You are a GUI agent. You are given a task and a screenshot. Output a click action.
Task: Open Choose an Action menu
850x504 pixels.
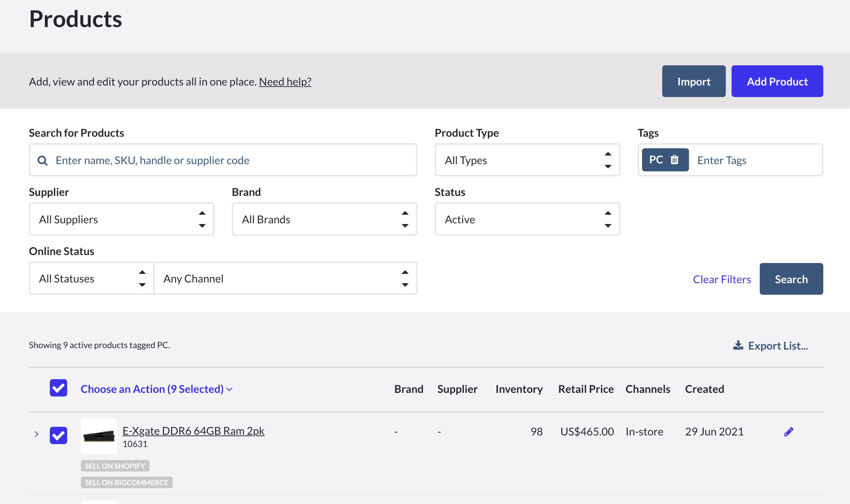pyautogui.click(x=156, y=389)
